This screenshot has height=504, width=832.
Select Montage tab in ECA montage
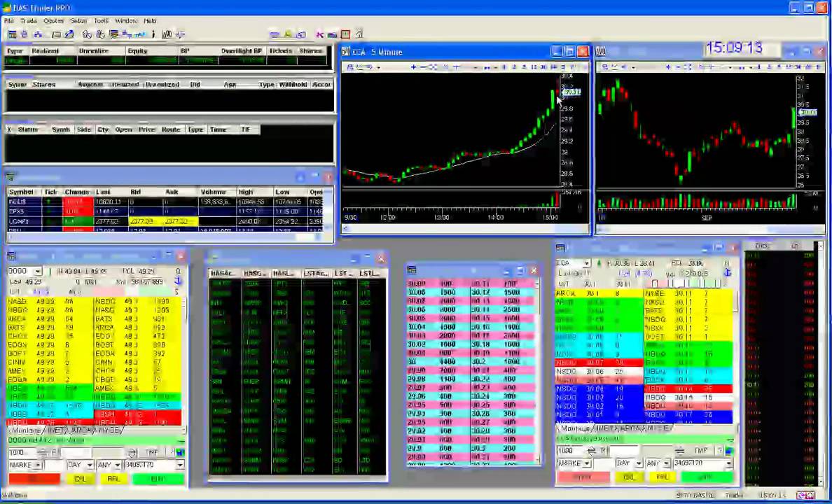[575, 428]
